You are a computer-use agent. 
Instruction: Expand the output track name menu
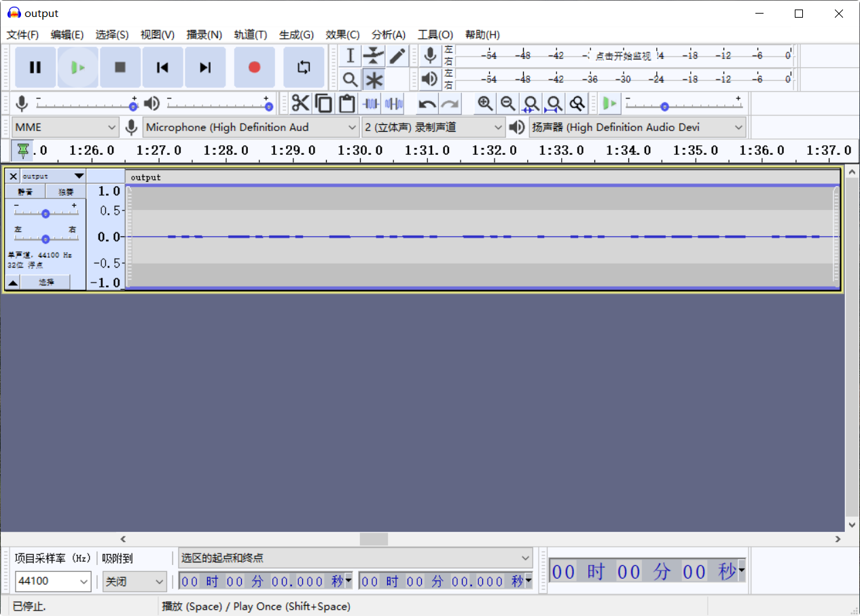[x=79, y=176]
